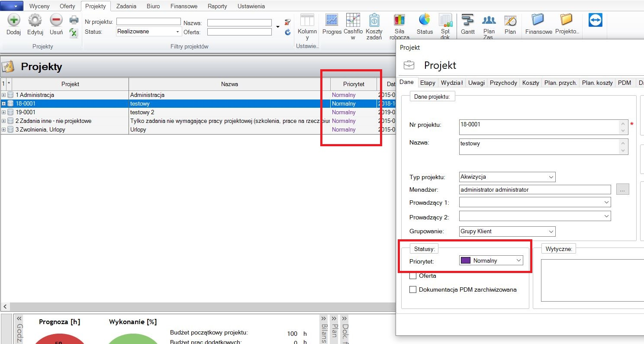644x344 pixels.
Task: Click the purple Priorytet color swatch
Action: (x=466, y=260)
